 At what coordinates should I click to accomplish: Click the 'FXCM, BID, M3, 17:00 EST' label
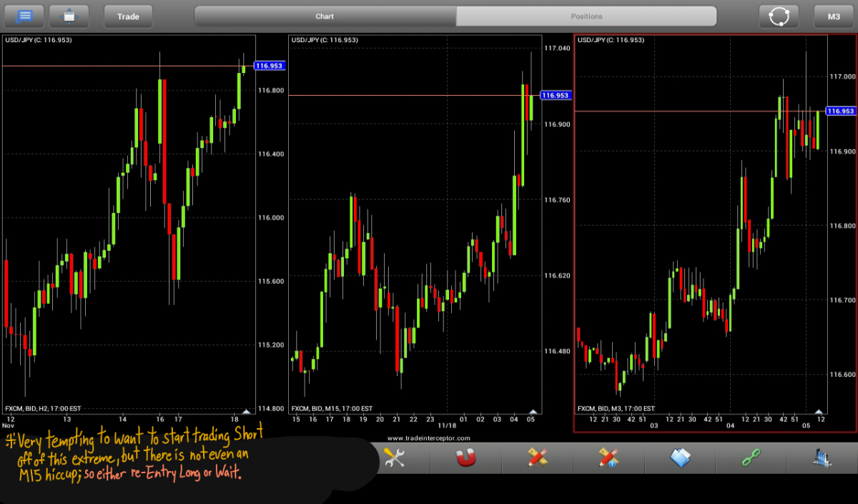click(616, 409)
